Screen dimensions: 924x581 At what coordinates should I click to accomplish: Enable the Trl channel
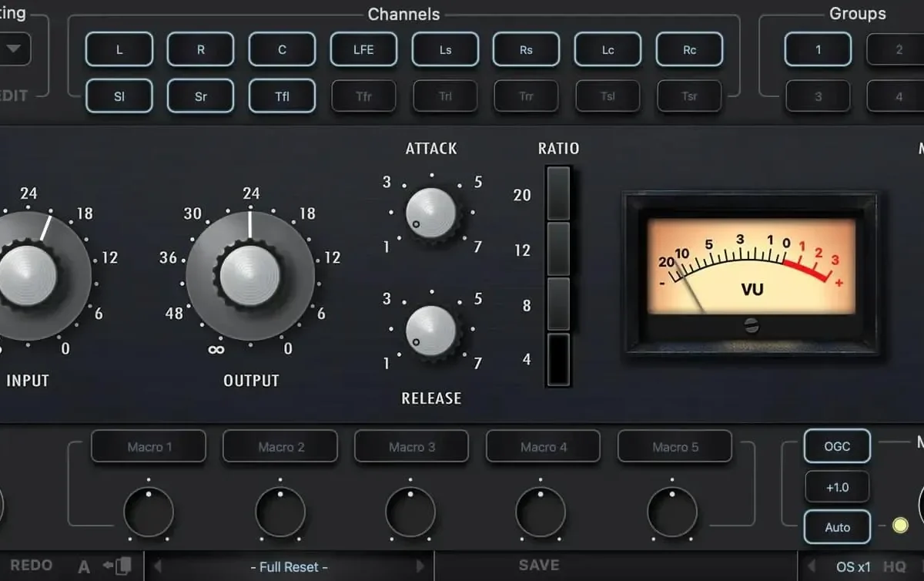(445, 96)
